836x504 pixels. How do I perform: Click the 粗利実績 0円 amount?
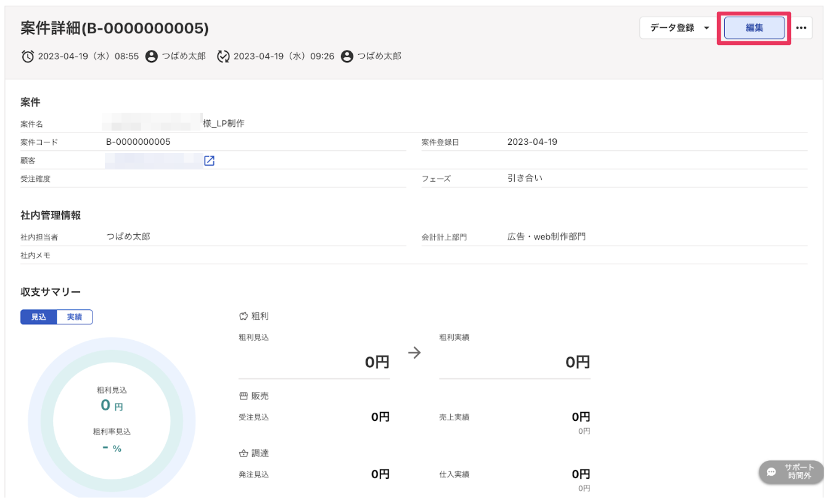(578, 362)
